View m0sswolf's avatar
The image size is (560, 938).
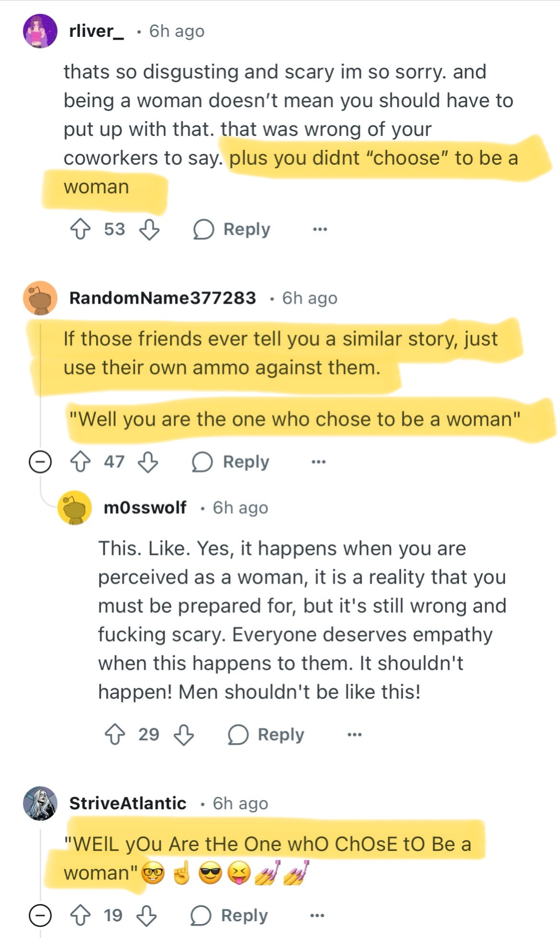click(75, 508)
